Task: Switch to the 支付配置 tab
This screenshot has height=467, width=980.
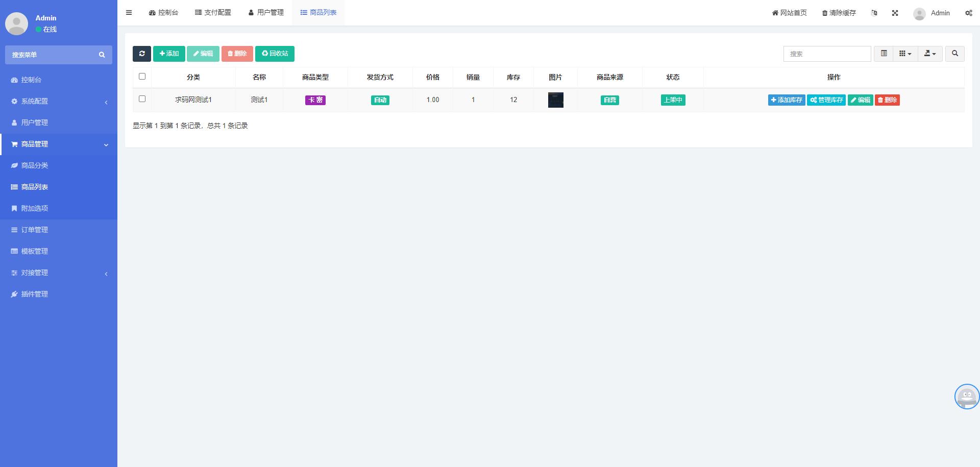Action: (x=213, y=13)
